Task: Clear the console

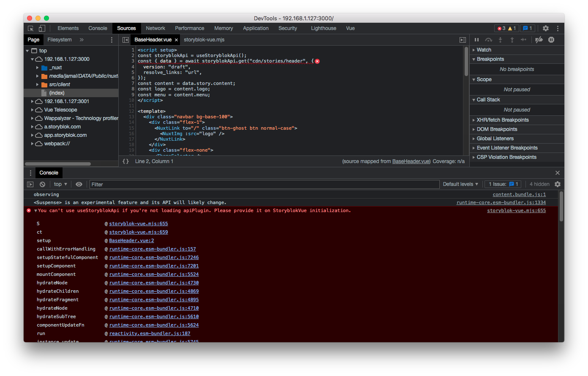Action: click(42, 184)
